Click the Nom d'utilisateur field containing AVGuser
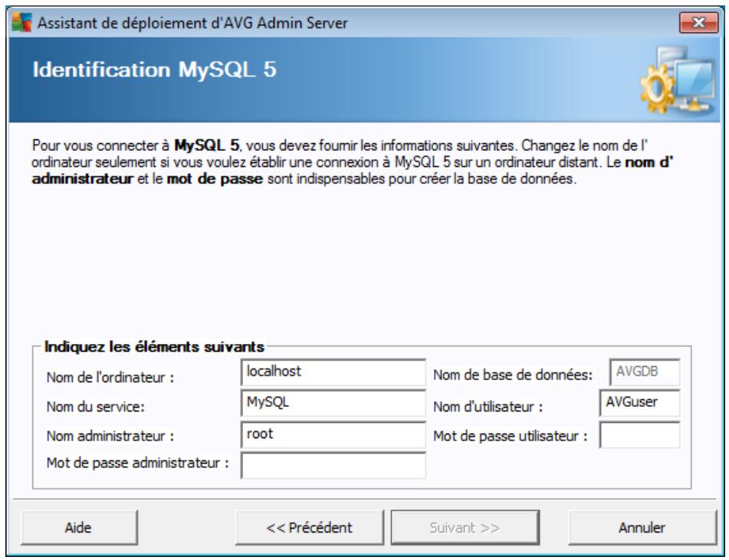This screenshot has height=560, width=729. pos(639,402)
